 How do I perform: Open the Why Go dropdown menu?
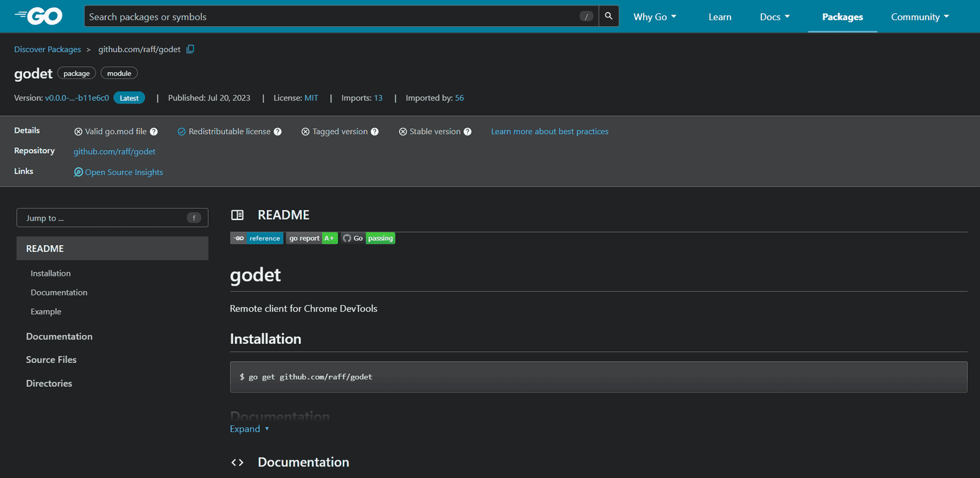(655, 17)
